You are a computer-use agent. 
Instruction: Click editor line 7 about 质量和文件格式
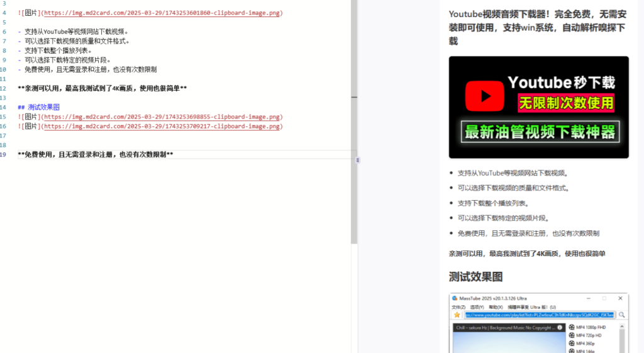coord(74,41)
